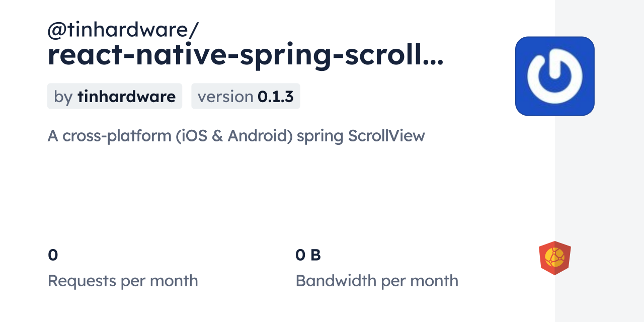Click the "by tinhardware" author badge
This screenshot has width=644, height=322.
115,97
